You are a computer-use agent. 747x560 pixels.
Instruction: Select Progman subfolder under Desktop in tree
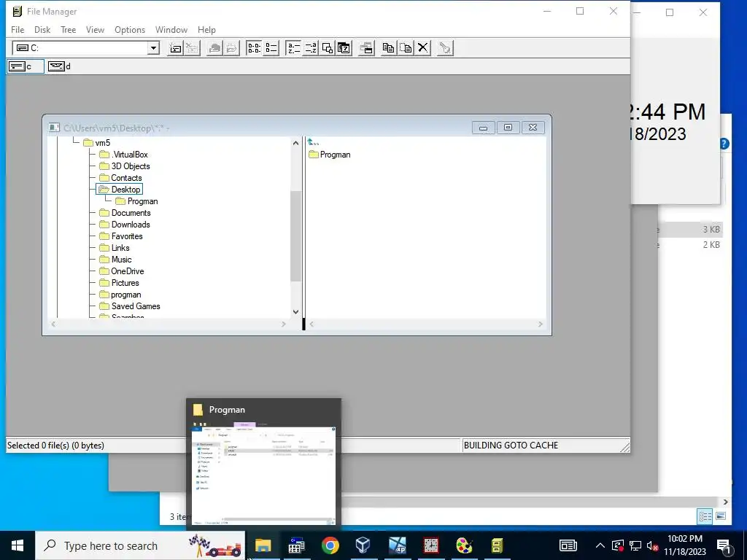pyautogui.click(x=136, y=201)
